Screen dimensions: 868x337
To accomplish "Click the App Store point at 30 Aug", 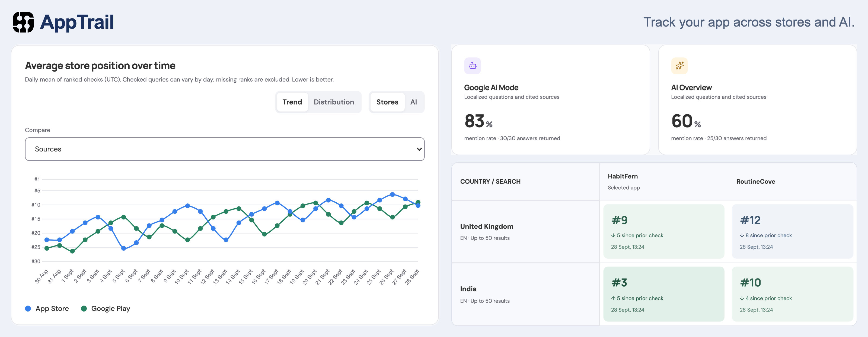I will (x=47, y=240).
